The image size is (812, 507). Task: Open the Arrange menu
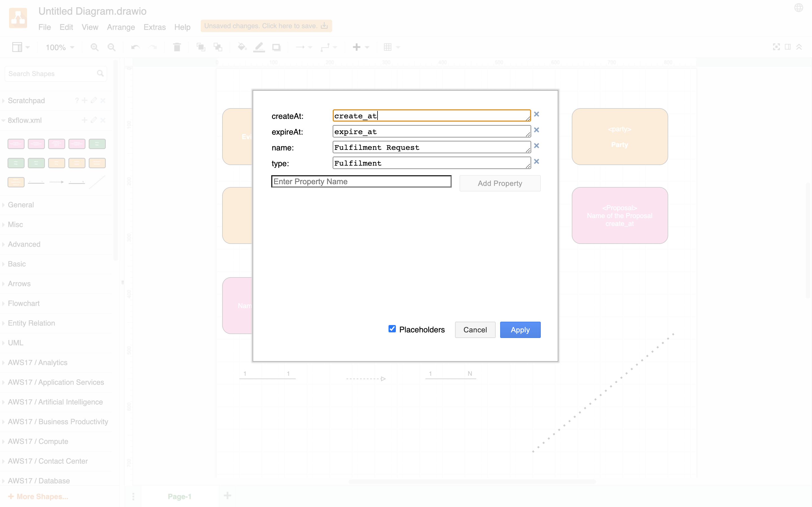tap(121, 27)
